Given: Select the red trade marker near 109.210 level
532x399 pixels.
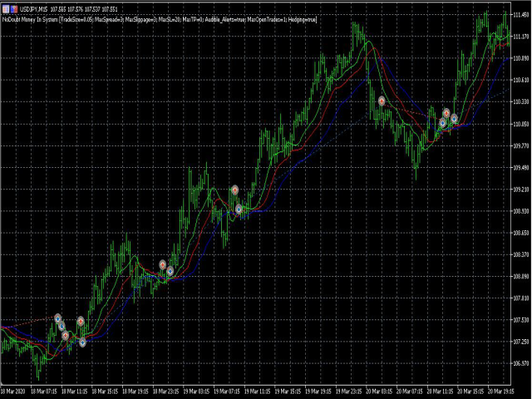Looking at the screenshot, I should (x=234, y=190).
